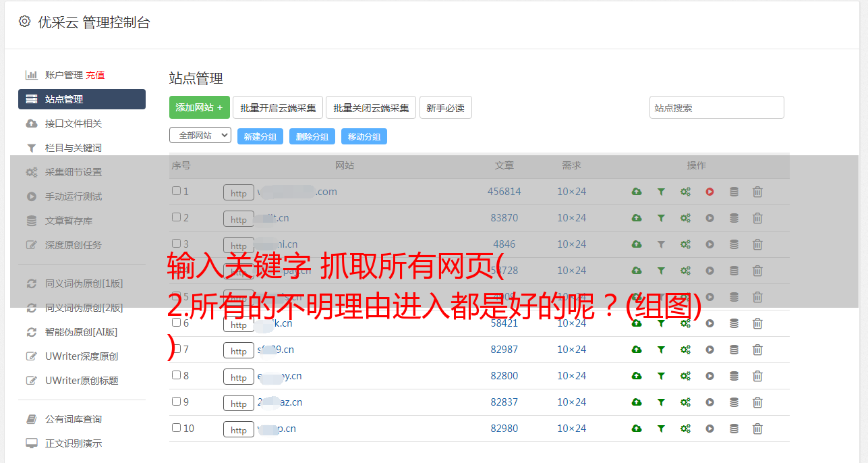The height and width of the screenshot is (463, 868).
Task: Check the checkbox for site 2
Action: click(176, 217)
